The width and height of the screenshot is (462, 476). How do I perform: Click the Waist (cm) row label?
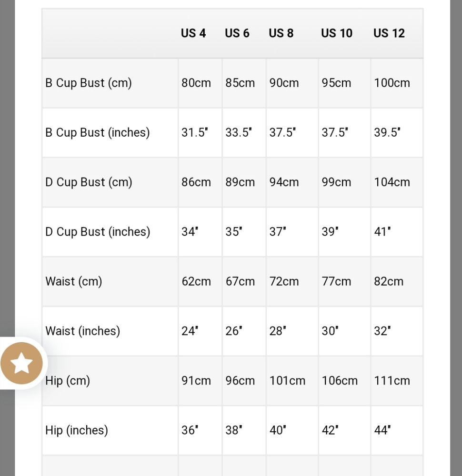point(74,281)
